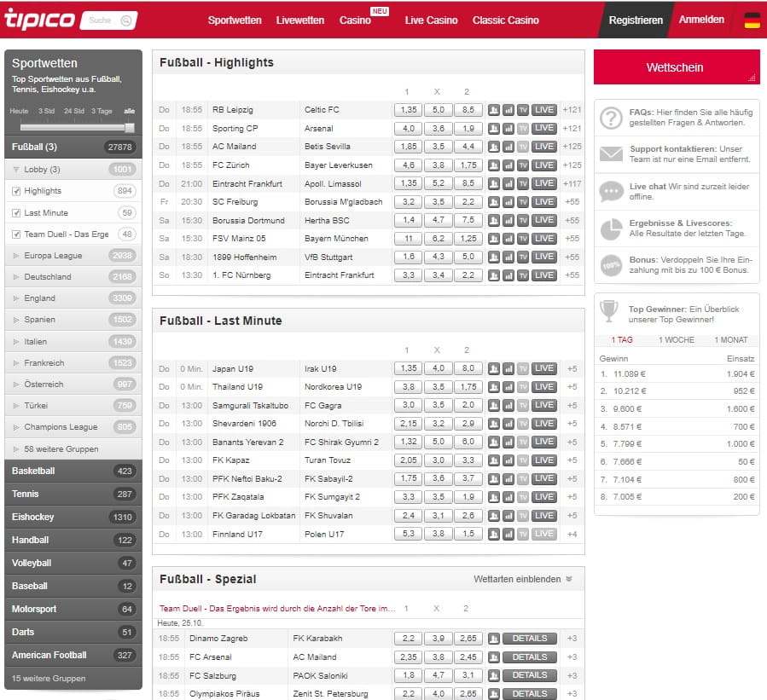The width and height of the screenshot is (767, 700).
Task: Expand the Spanien group
Action: [x=16, y=320]
